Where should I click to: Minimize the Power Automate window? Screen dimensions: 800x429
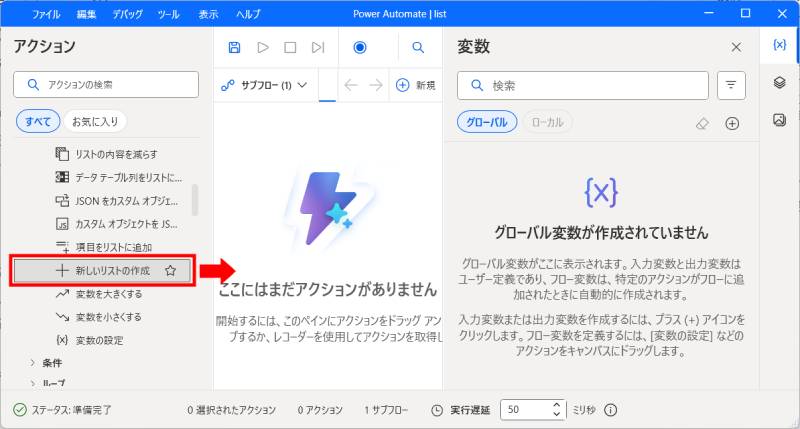[x=709, y=14]
